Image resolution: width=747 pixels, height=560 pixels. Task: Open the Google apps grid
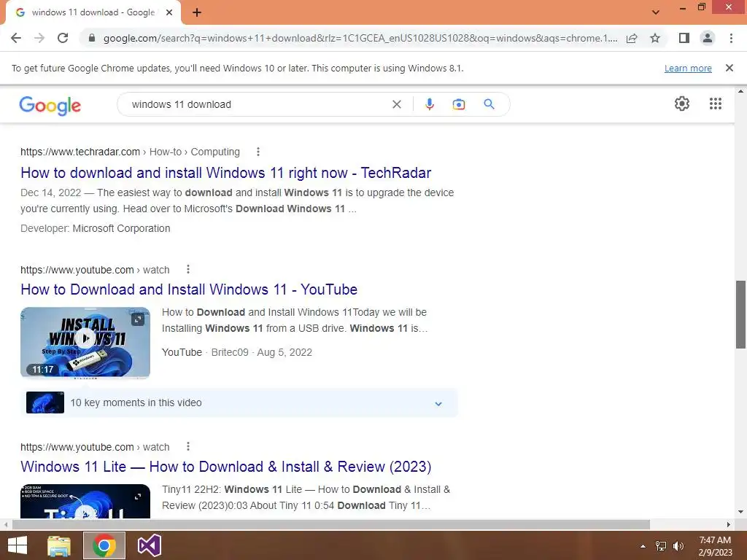click(715, 104)
